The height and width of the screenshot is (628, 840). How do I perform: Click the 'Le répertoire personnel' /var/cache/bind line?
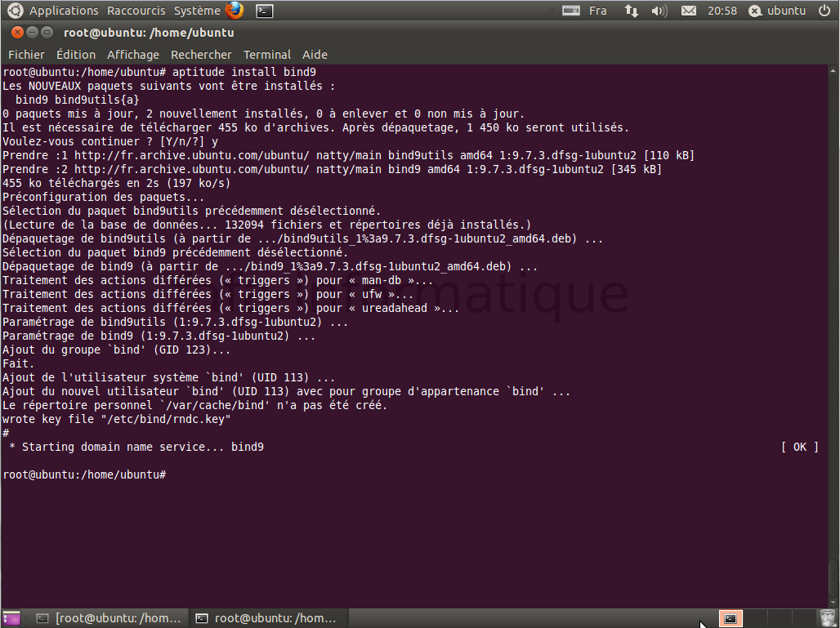[x=195, y=405]
